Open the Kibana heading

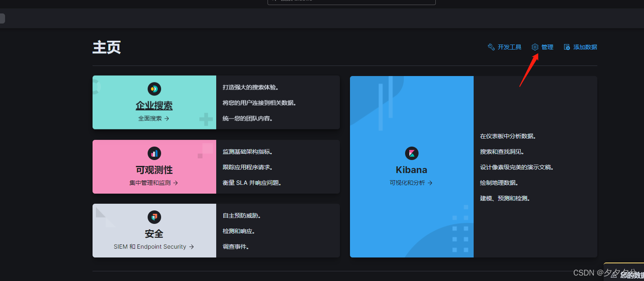pyautogui.click(x=411, y=170)
